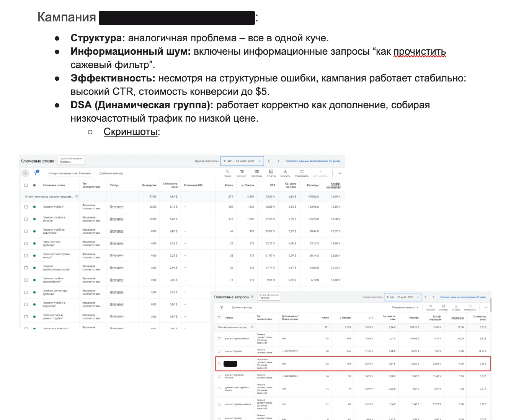This screenshot has width=529, height=420.
Task: Click "Добавить фильтр" in the Ключевые слова panel
Action: tap(111, 173)
